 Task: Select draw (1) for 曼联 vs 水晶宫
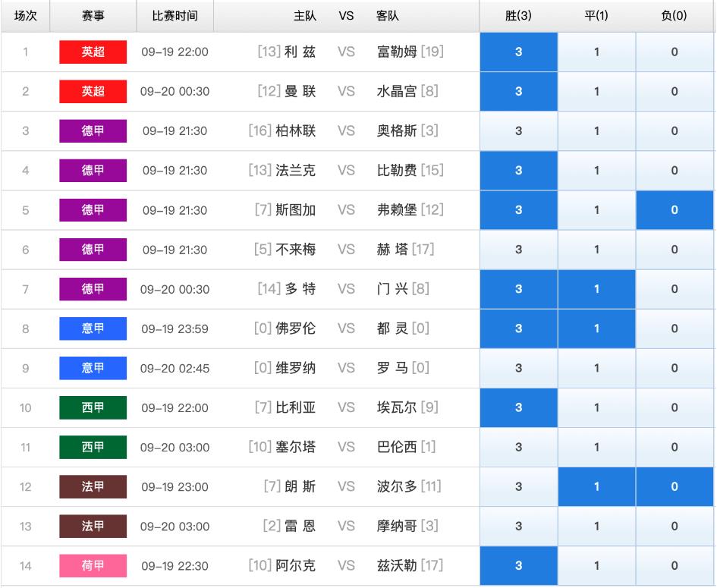[x=596, y=92]
